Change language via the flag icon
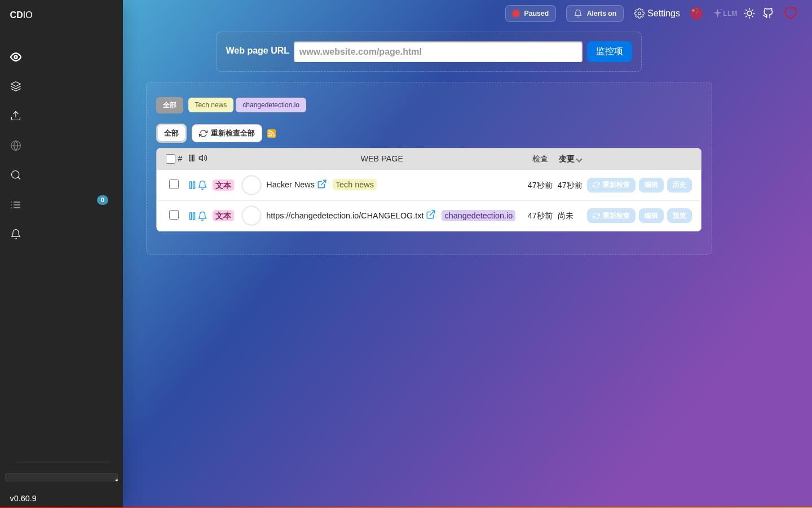 pos(696,14)
